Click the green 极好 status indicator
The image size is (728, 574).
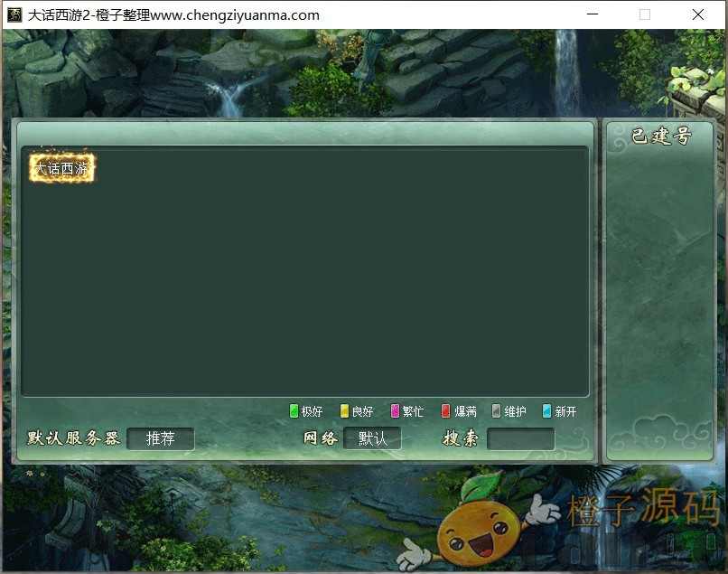[x=294, y=411]
